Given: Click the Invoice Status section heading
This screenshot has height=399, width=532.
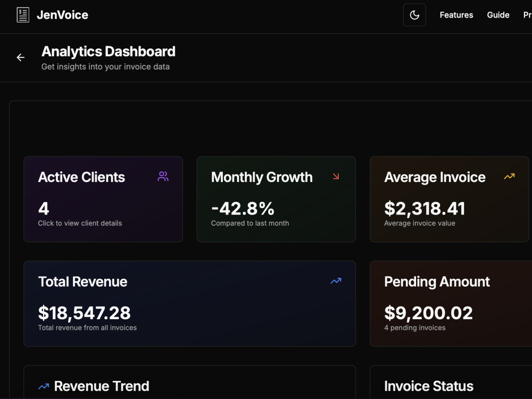Looking at the screenshot, I should pyautogui.click(x=428, y=386).
